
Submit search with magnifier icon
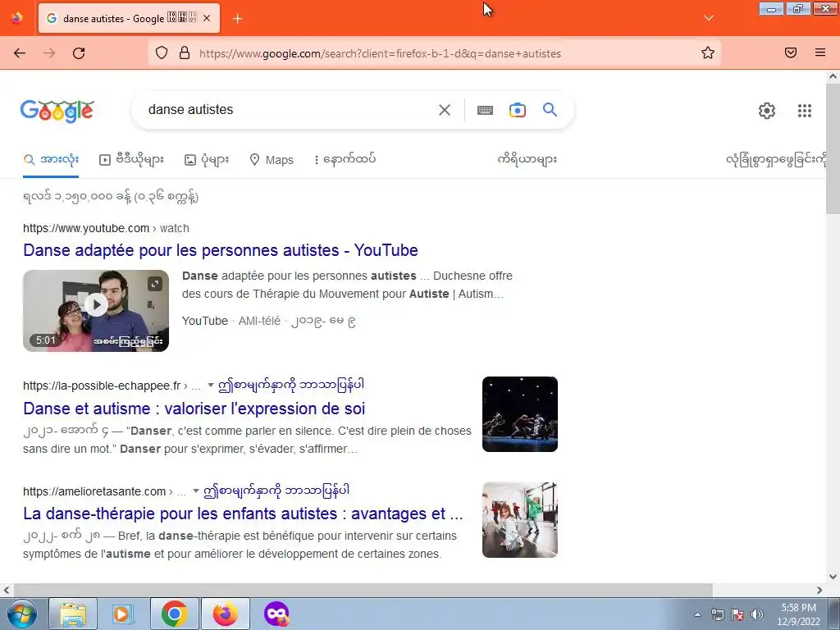click(550, 110)
